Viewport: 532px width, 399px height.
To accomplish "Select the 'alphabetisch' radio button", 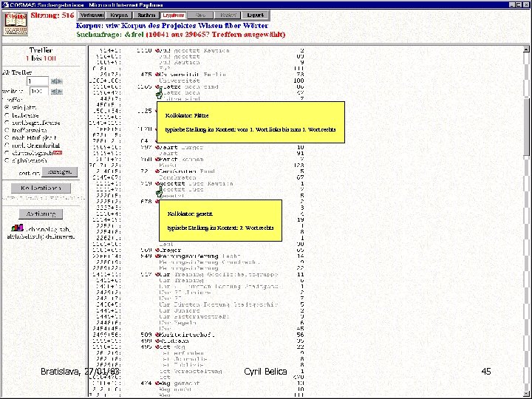I will coord(7,160).
